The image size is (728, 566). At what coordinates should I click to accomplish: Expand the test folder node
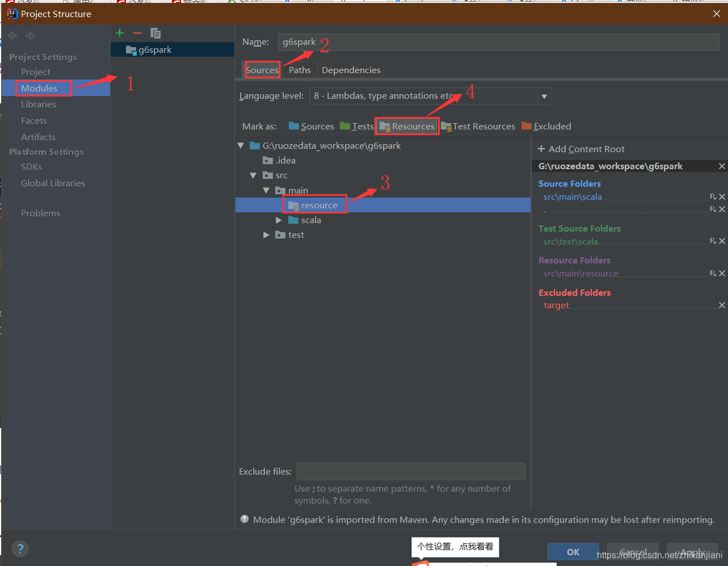point(266,235)
